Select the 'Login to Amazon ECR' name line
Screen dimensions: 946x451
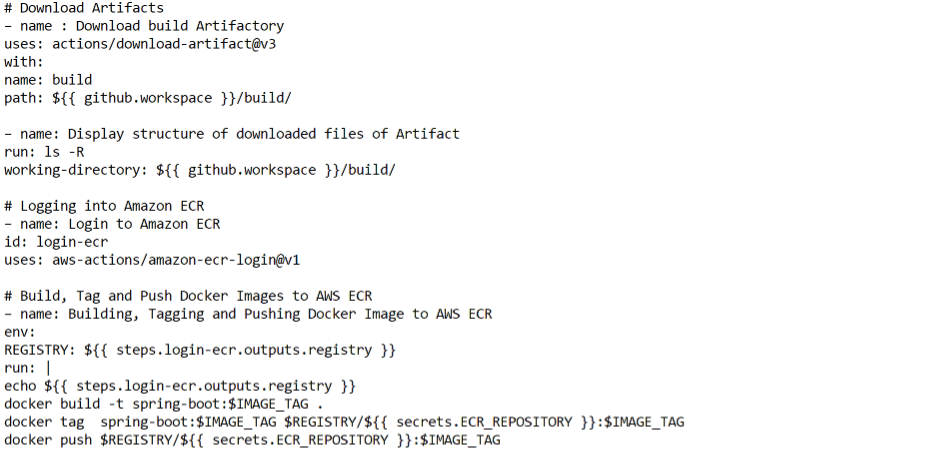[112, 224]
